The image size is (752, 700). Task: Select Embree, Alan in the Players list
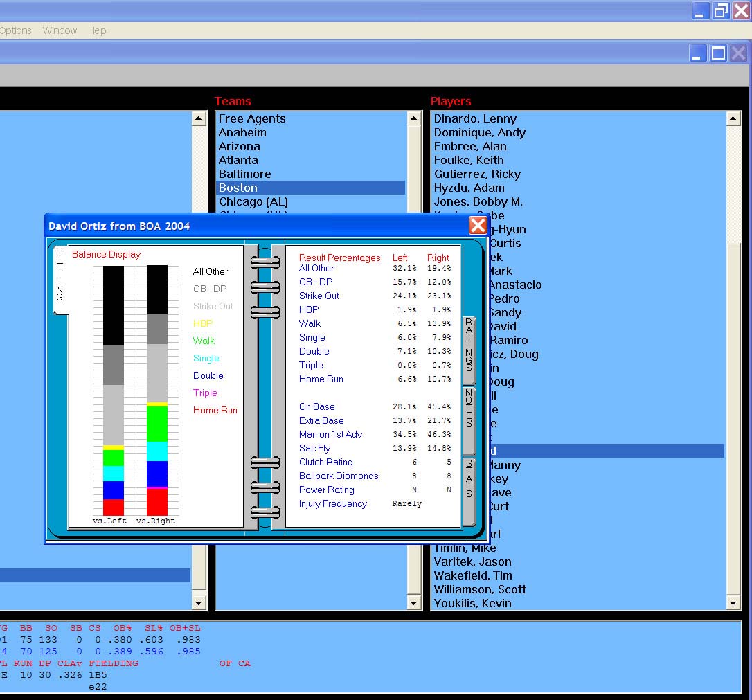(578, 146)
